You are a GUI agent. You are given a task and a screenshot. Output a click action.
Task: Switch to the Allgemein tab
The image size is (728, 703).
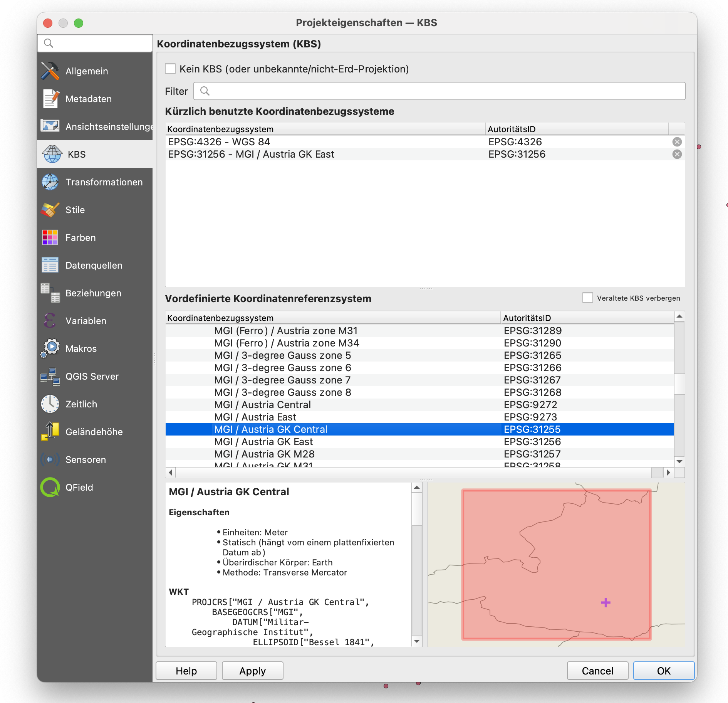(95, 71)
